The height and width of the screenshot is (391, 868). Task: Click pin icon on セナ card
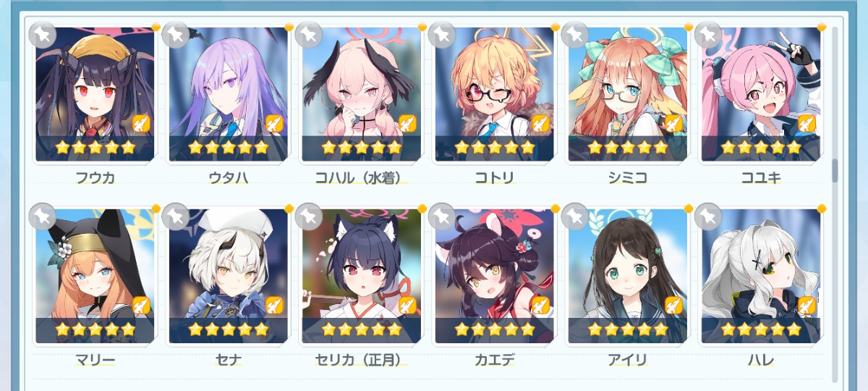[x=176, y=216]
